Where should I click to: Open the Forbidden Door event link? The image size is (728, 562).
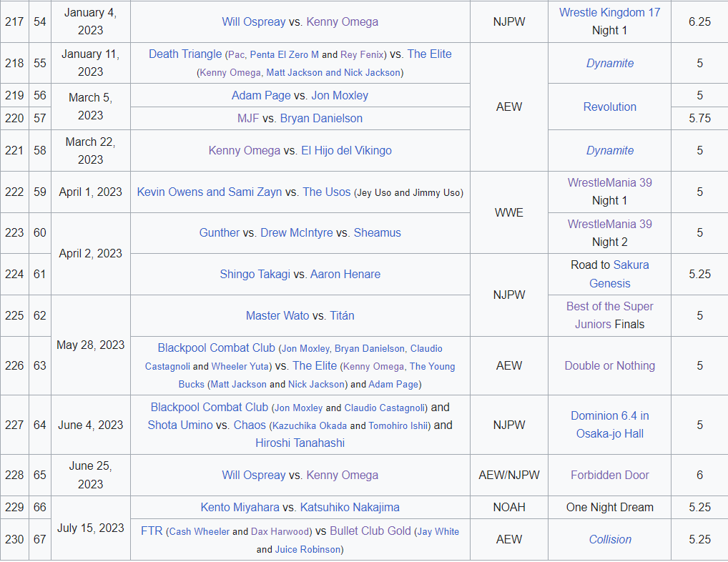pyautogui.click(x=609, y=475)
